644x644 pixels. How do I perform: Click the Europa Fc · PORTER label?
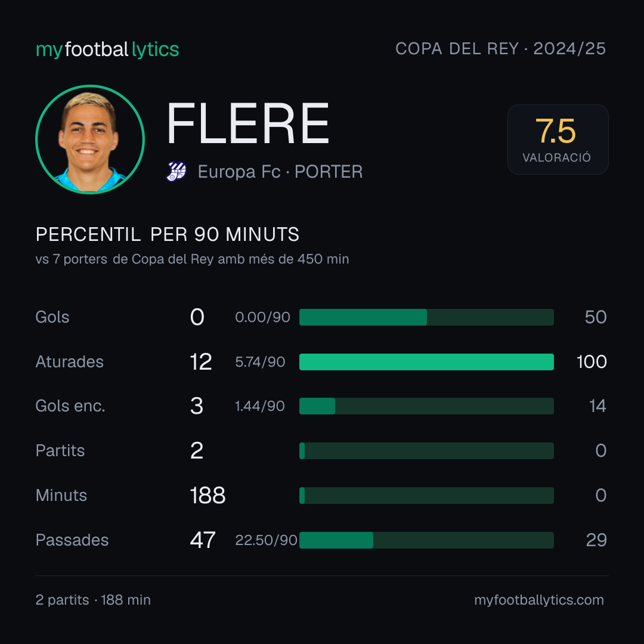tap(280, 172)
